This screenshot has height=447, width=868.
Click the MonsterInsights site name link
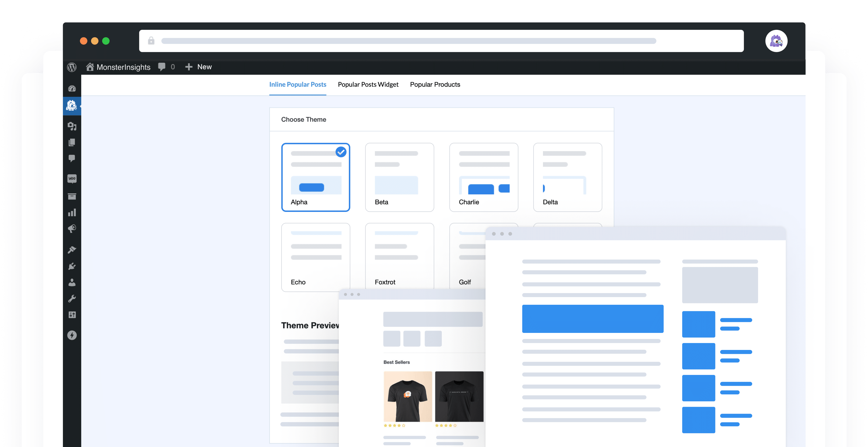point(123,67)
